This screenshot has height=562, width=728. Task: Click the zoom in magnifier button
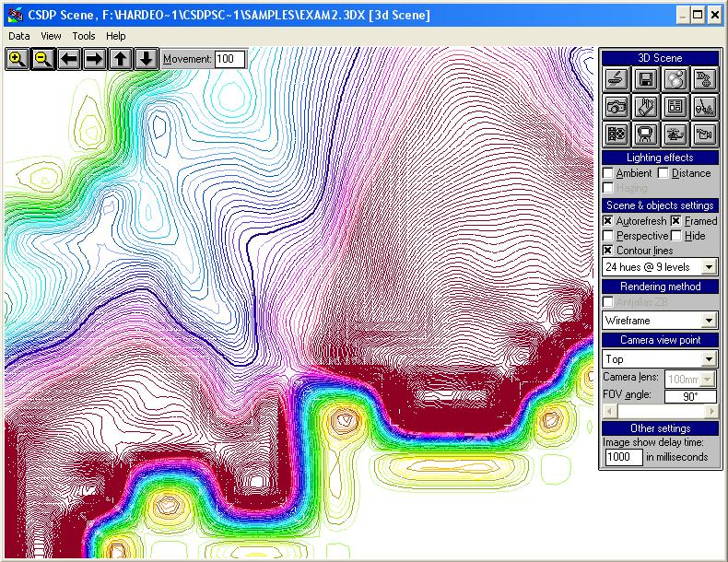coord(17,59)
